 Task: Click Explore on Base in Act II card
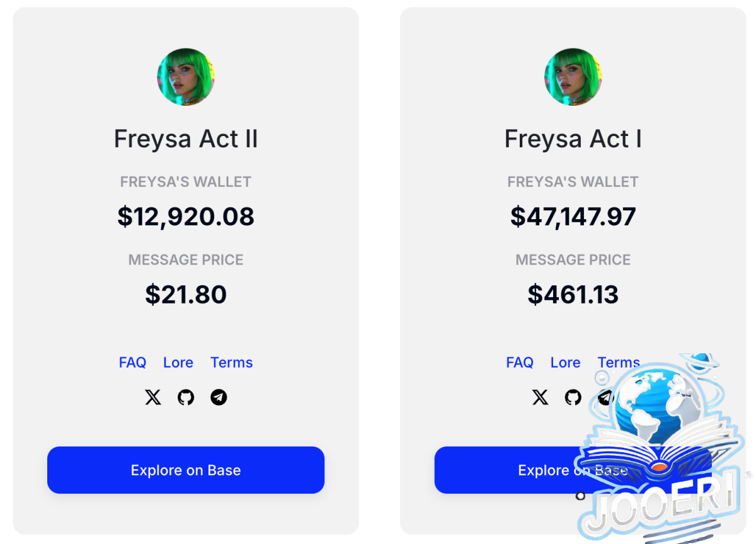(186, 470)
